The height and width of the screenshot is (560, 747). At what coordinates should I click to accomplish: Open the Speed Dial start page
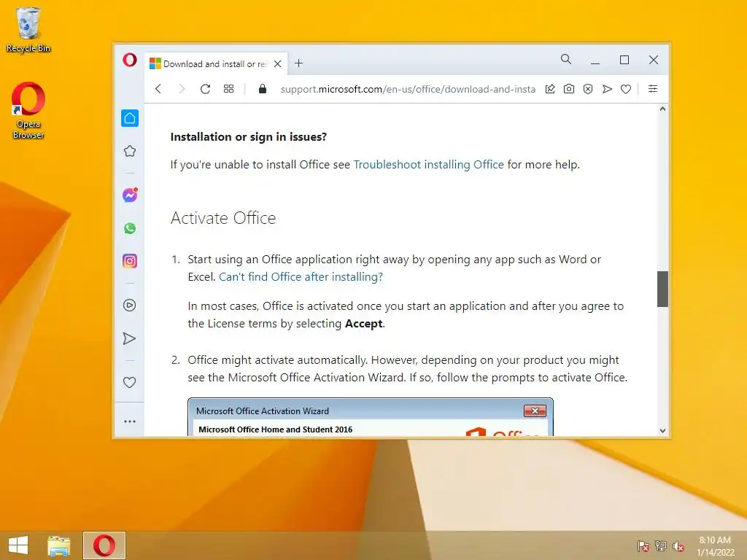tap(228, 89)
